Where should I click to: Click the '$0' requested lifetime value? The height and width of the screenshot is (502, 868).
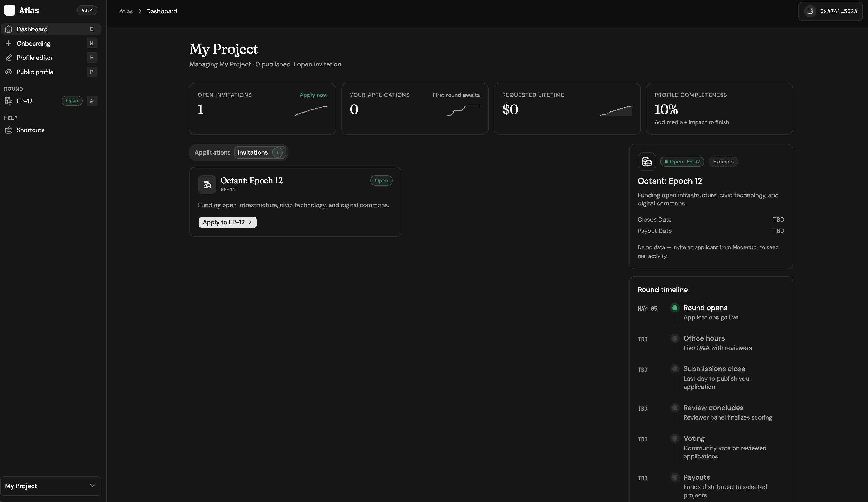pos(510,109)
